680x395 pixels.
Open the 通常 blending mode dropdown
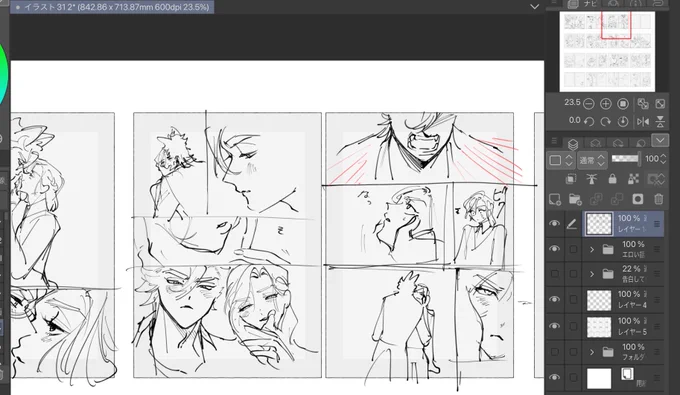592,160
